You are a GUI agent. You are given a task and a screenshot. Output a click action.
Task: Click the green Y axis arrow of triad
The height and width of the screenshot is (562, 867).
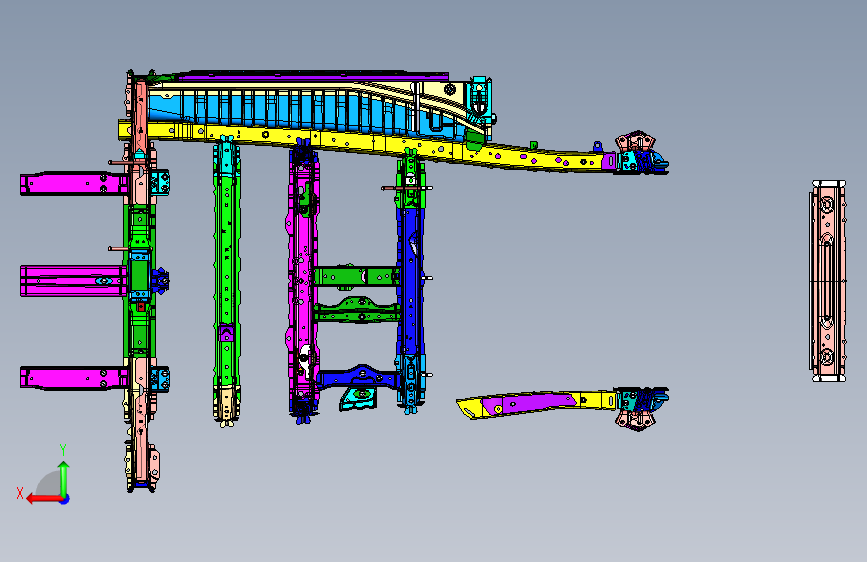click(64, 478)
